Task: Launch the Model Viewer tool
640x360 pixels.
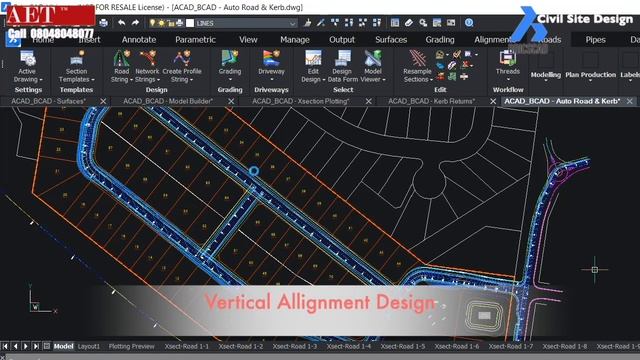Action: (x=373, y=67)
